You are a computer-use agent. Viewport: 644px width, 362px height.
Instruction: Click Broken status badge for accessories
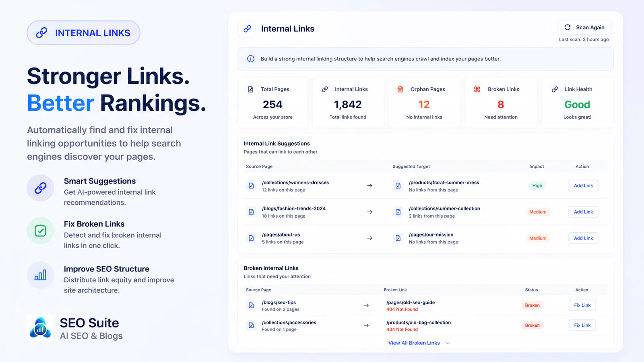tap(532, 325)
